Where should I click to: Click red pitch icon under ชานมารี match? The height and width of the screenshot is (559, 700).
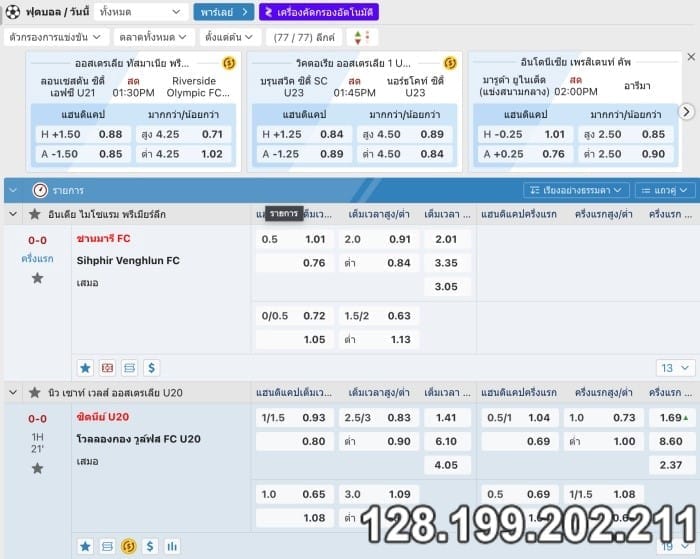[107, 368]
